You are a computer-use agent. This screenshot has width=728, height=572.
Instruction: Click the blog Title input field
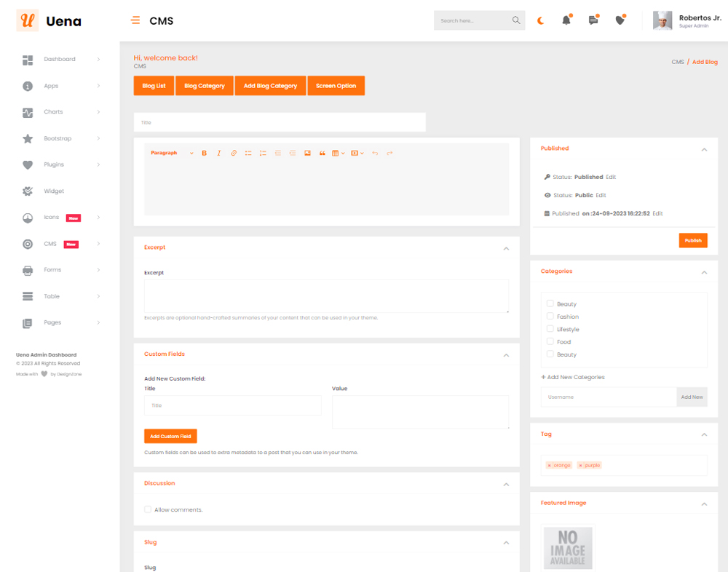(x=280, y=122)
